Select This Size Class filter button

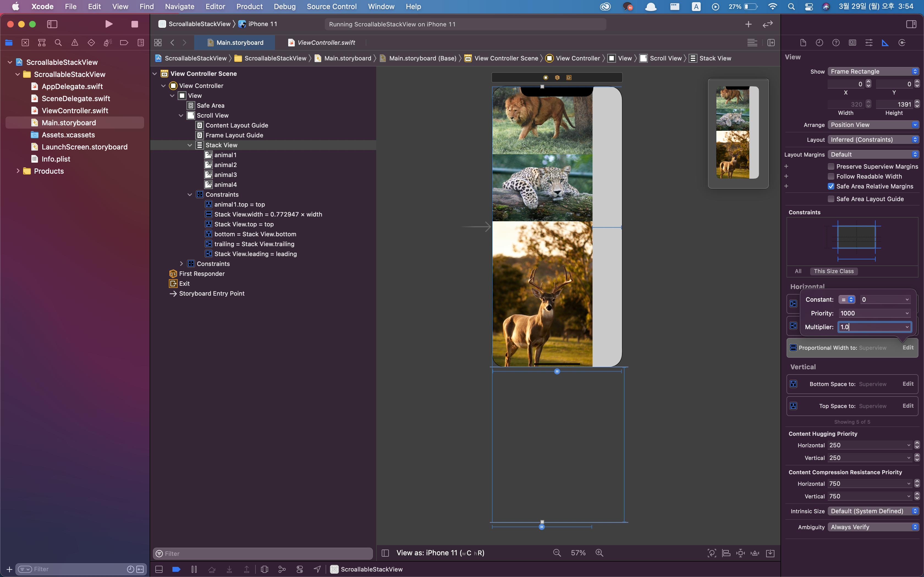tap(834, 271)
